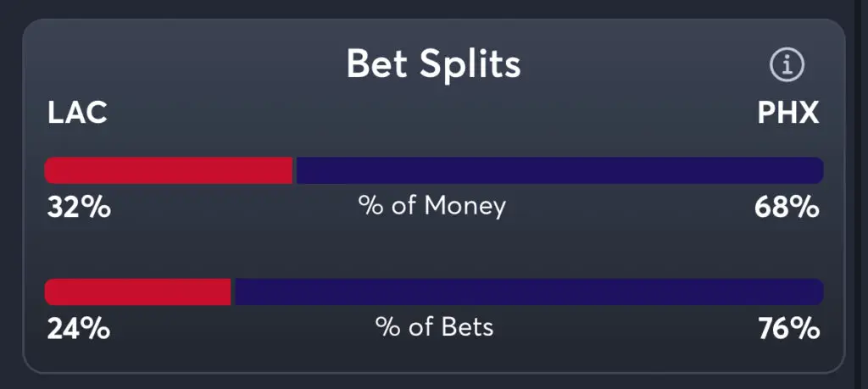Click the blue PHX money bar segment

(x=558, y=170)
